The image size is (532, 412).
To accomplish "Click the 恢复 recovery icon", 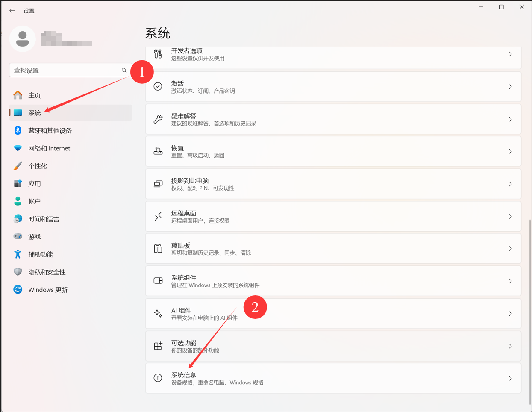I will [x=158, y=151].
